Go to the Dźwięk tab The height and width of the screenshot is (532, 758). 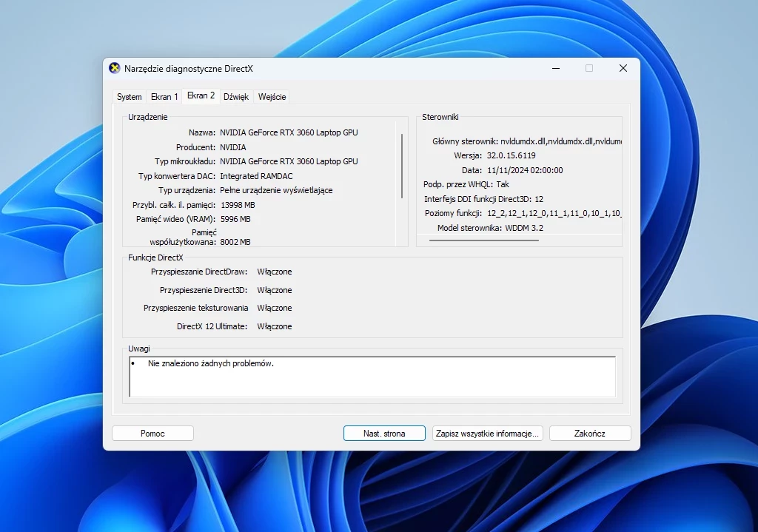coord(236,97)
